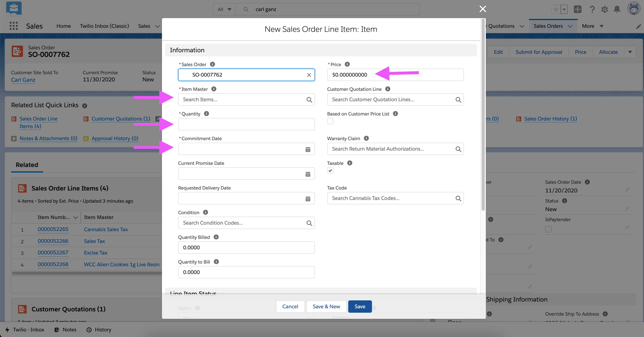
Task: Open the Carl Ganz customer link
Action: 23,80
